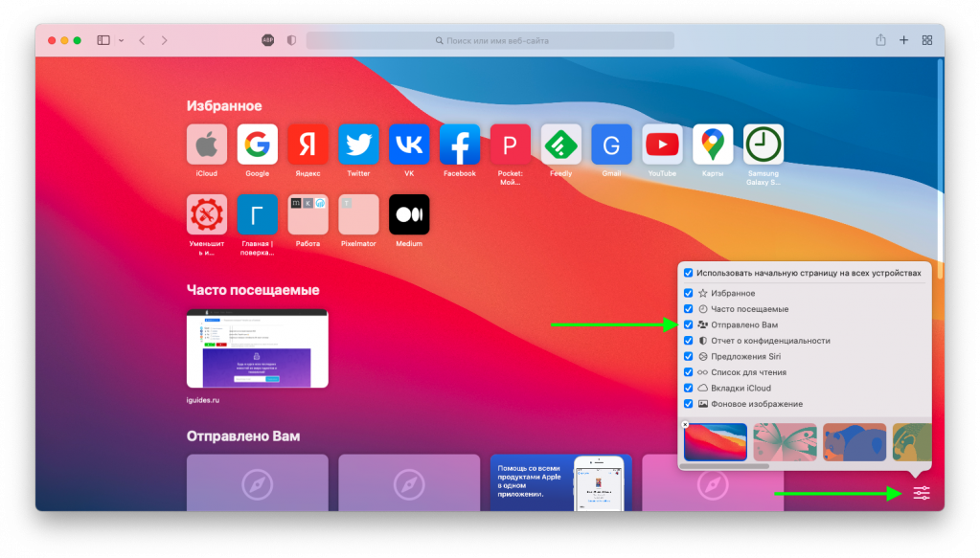Open the iguides.ru link label
Screen dimensions: 980x558
tap(202, 400)
